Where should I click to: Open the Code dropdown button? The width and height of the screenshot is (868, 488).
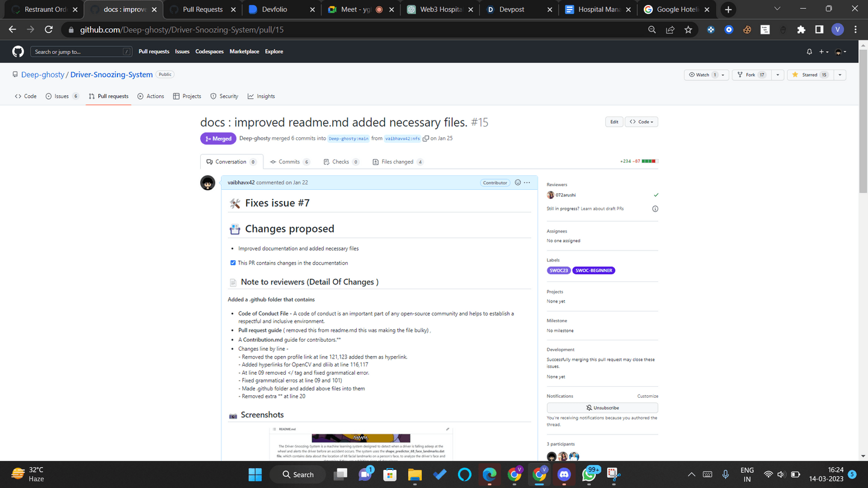pyautogui.click(x=641, y=122)
